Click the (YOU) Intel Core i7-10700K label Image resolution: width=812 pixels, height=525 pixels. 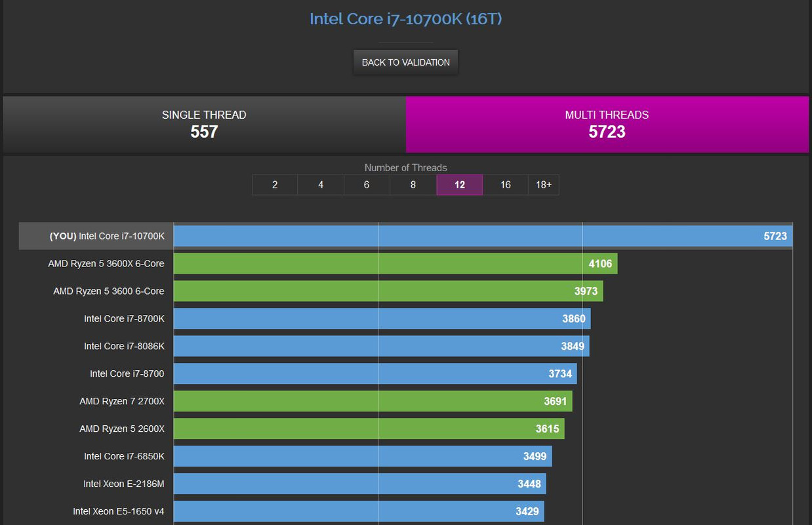[x=107, y=236]
